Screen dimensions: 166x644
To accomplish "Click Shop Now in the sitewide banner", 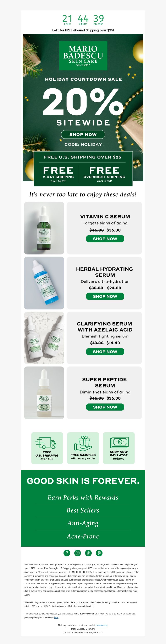I will tap(83, 134).
